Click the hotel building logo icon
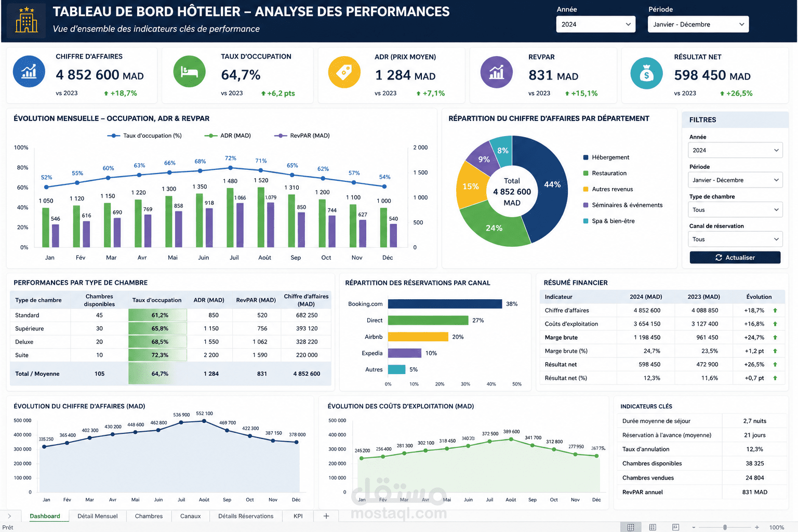 pos(26,21)
